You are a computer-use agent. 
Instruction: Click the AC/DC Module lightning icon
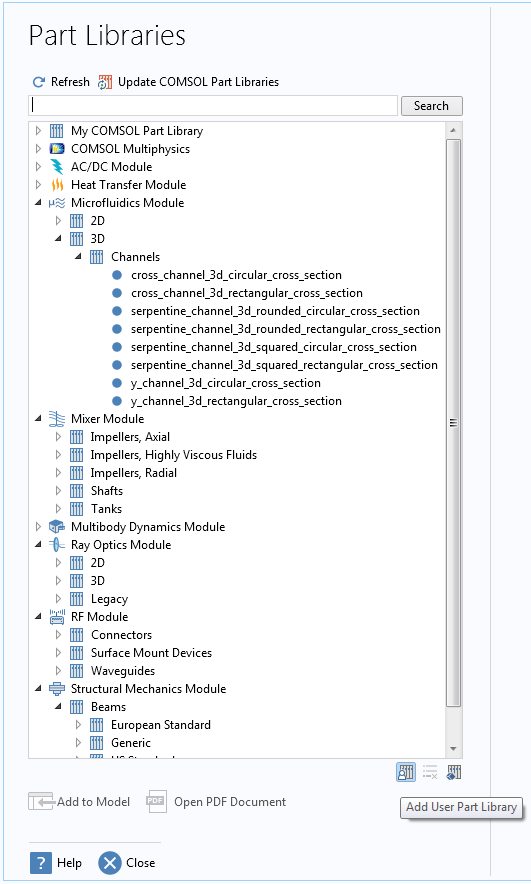click(57, 167)
